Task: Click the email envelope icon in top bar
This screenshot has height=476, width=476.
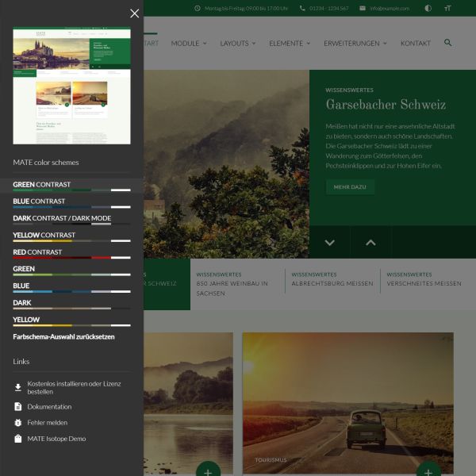Action: 363,8
